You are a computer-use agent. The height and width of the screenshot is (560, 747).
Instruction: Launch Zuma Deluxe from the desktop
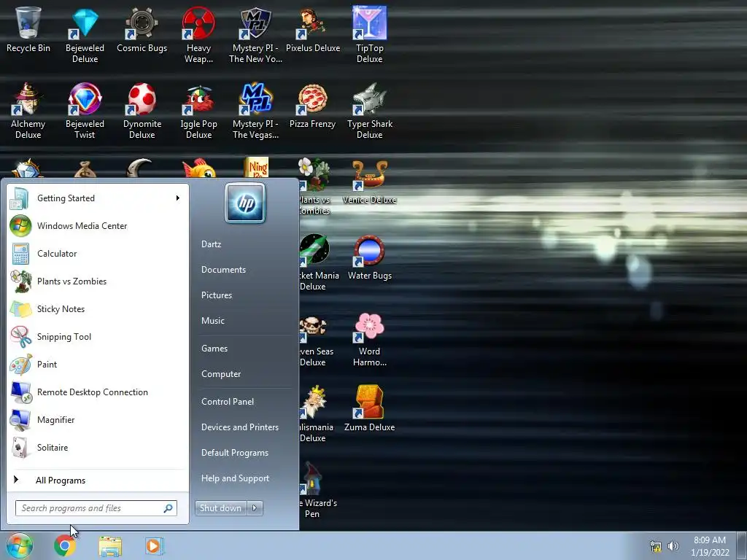[x=369, y=408]
